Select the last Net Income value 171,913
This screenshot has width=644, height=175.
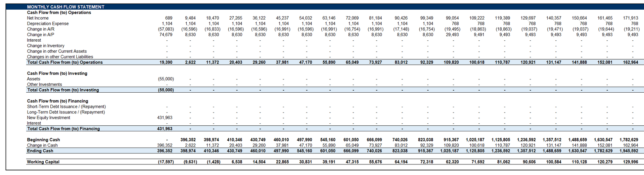[630, 18]
